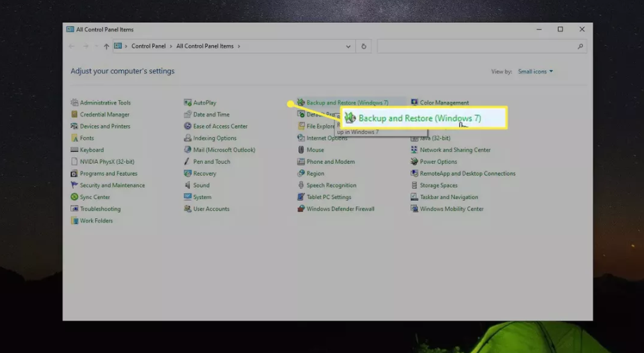Click the Color Management icon
The height and width of the screenshot is (353, 644).
pos(415,102)
